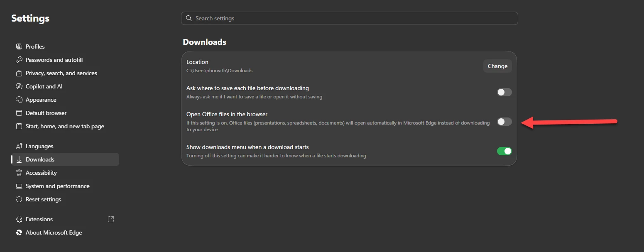
Task: Click the Accessibility figure icon
Action: 19,173
